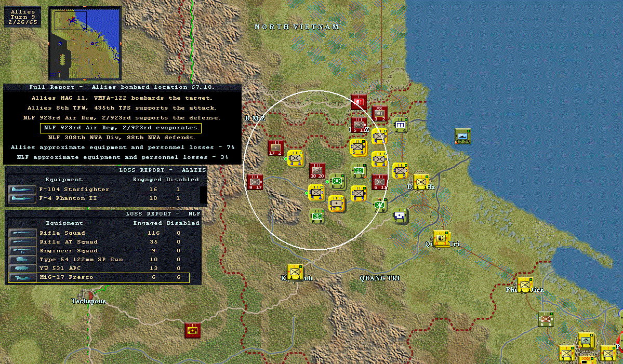Select the red artillery unit marked 17 2
Screen dimensions: 623x364
pos(275,147)
